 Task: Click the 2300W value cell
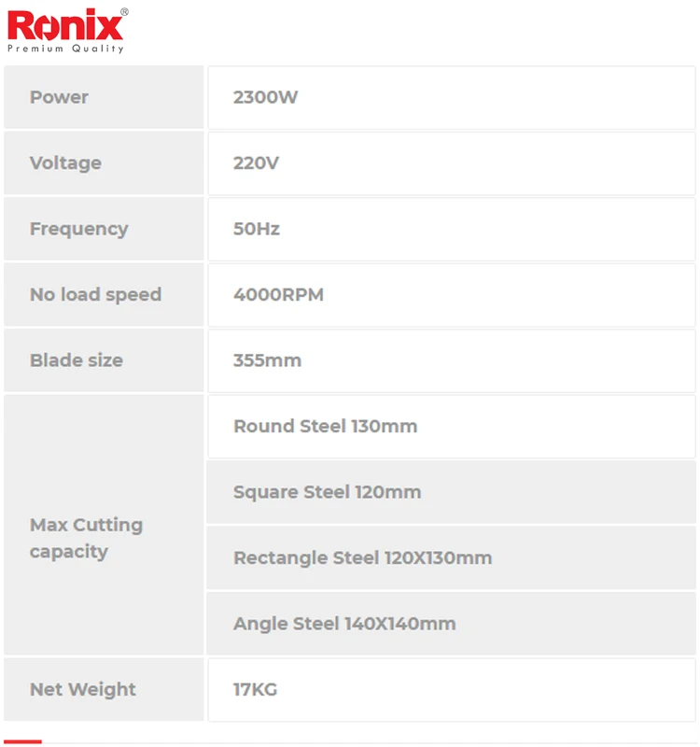pyautogui.click(x=452, y=97)
